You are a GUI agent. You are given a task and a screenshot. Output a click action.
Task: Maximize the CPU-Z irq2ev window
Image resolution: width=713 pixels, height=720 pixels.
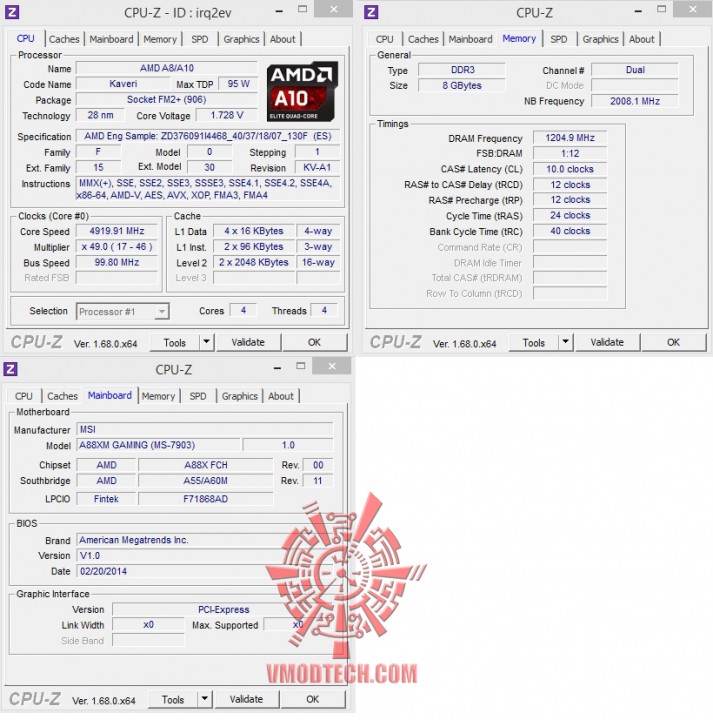[302, 9]
